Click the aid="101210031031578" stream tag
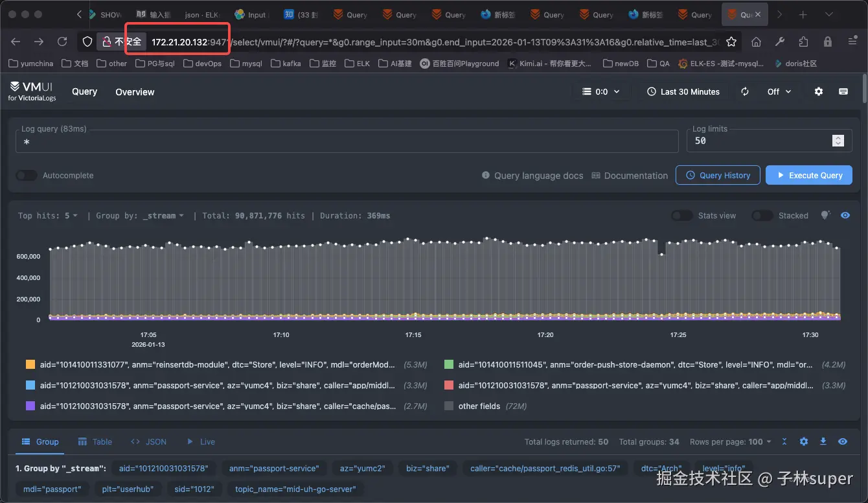The image size is (868, 503). pyautogui.click(x=163, y=468)
